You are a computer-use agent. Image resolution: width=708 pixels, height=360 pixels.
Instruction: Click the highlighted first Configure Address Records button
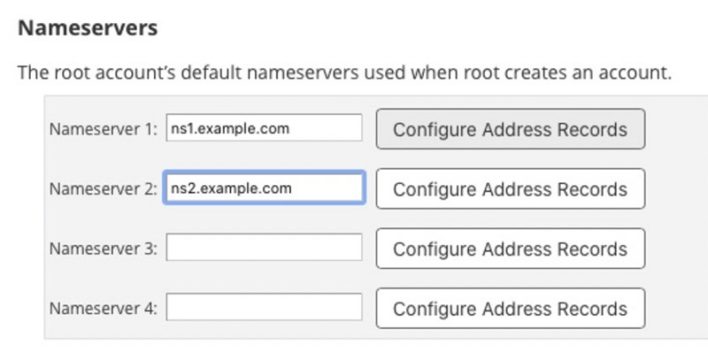point(510,129)
